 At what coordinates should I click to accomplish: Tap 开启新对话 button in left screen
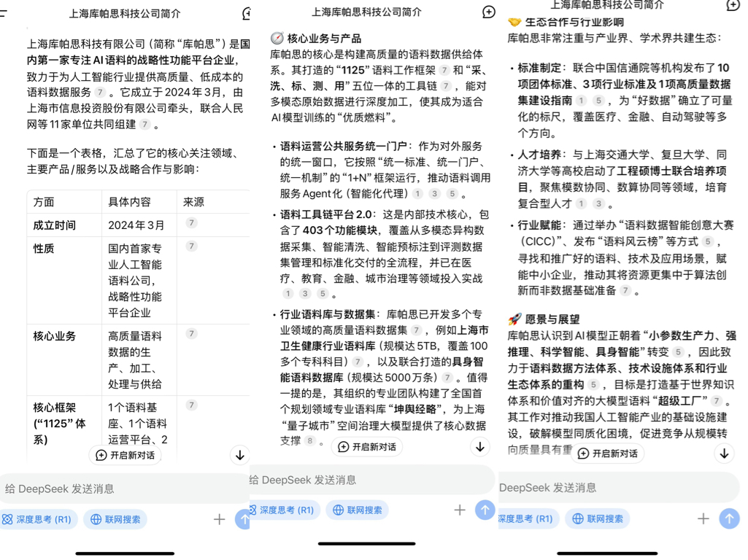[126, 455]
